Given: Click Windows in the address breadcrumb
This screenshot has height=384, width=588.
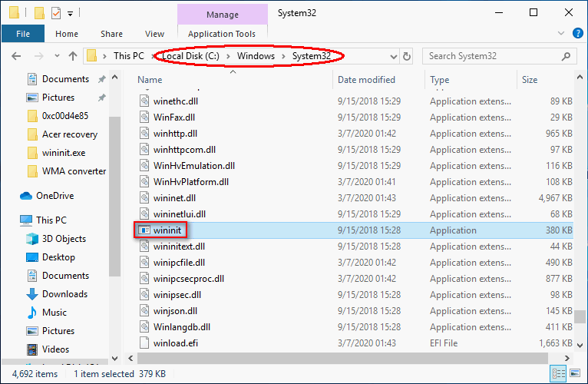Looking at the screenshot, I should [256, 56].
